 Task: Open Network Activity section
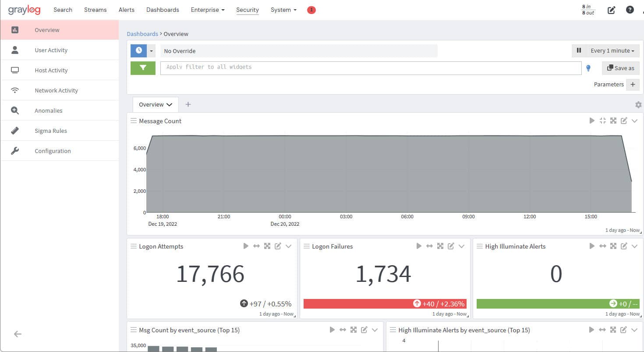point(60,90)
